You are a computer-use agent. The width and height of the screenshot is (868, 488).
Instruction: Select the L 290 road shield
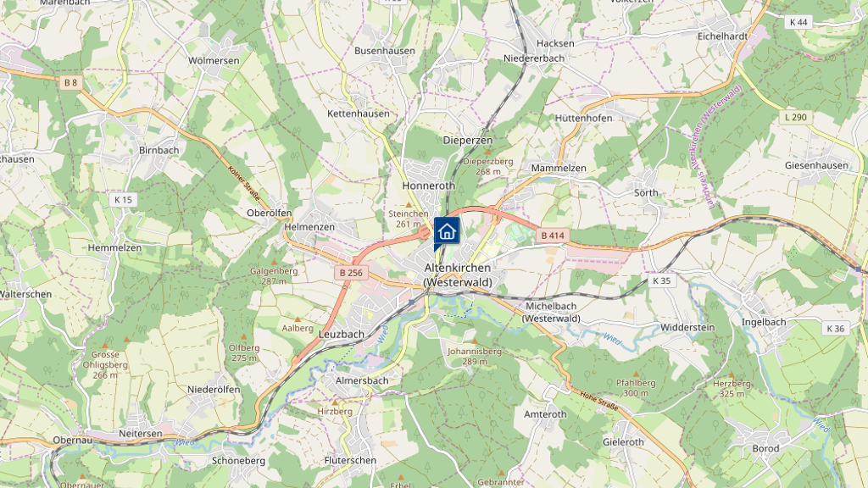pos(796,117)
